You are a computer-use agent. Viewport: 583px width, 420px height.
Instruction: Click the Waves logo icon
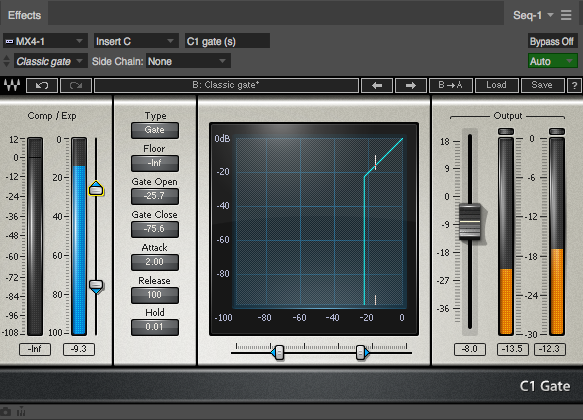point(12,85)
